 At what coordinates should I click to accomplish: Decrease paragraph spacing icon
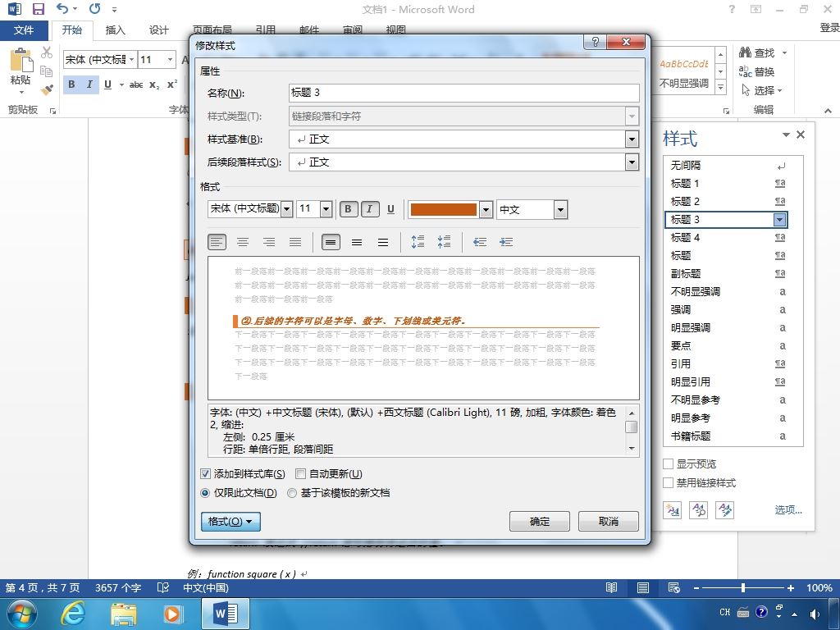pyautogui.click(x=444, y=242)
